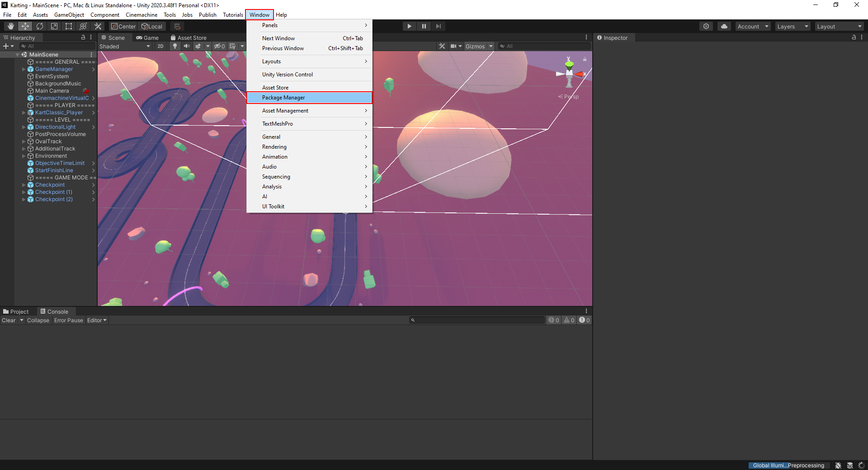The width and height of the screenshot is (868, 470).
Task: Click the Clear button in Console
Action: 9,320
